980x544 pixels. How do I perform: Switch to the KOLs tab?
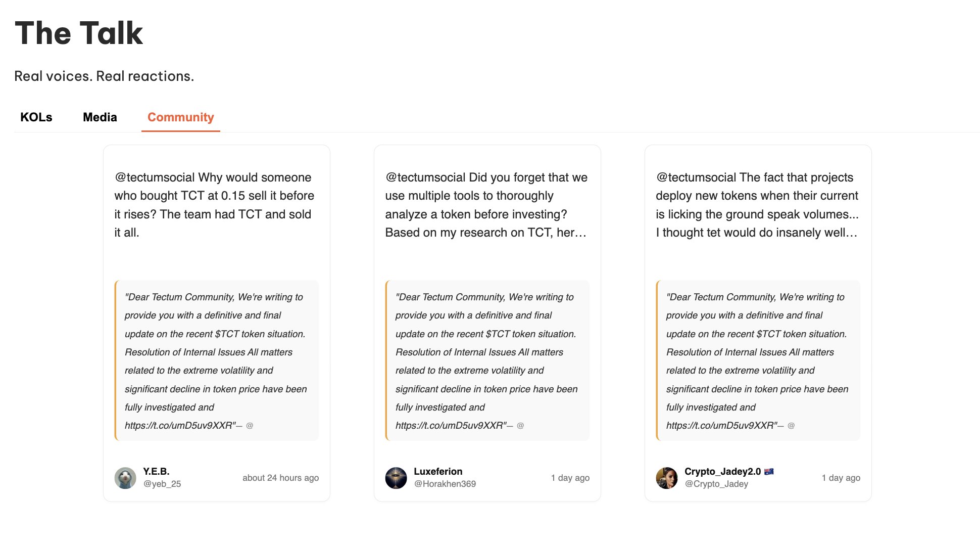[36, 117]
